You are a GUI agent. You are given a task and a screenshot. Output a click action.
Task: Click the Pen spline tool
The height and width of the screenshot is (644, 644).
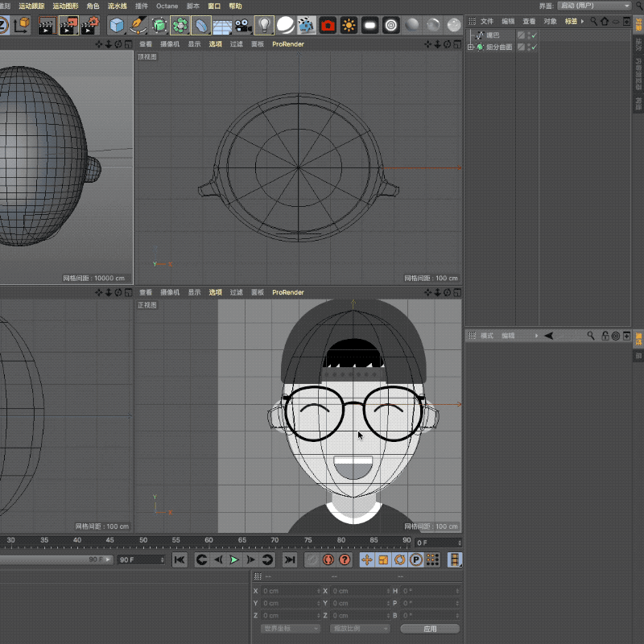pos(138,26)
